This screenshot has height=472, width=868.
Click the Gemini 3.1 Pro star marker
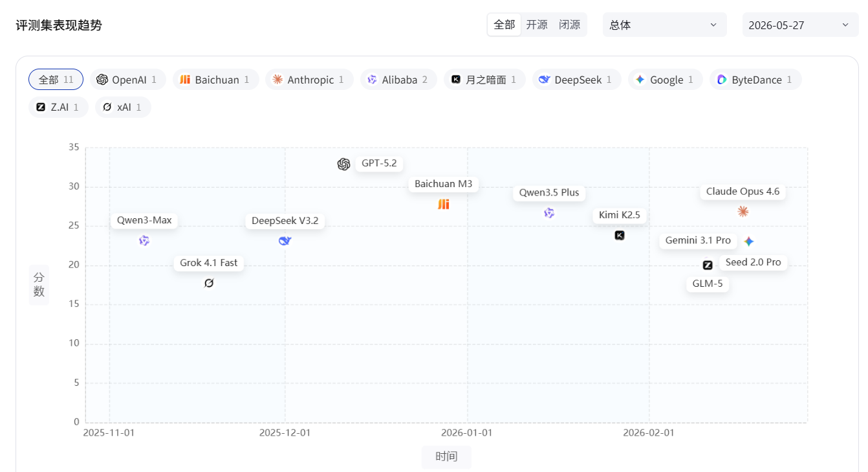pos(748,242)
